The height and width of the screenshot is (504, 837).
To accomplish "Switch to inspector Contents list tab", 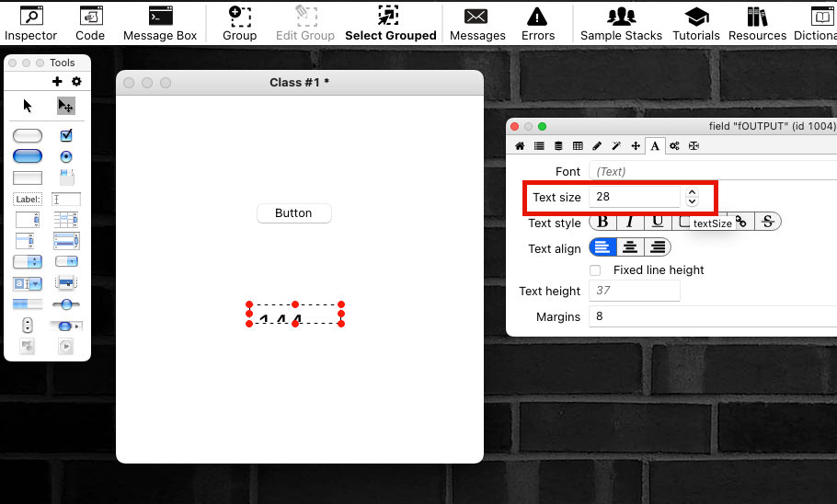I will 539,145.
